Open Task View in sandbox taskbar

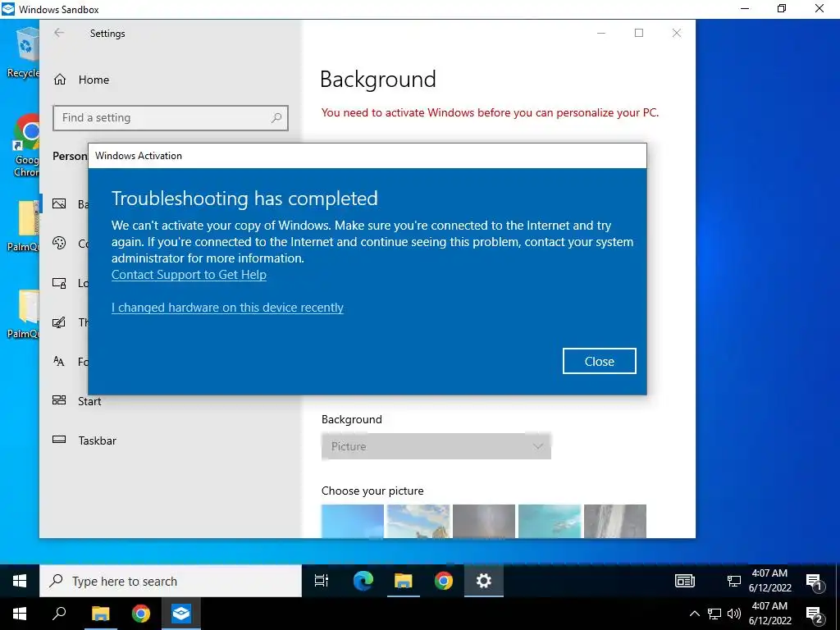pyautogui.click(x=322, y=581)
